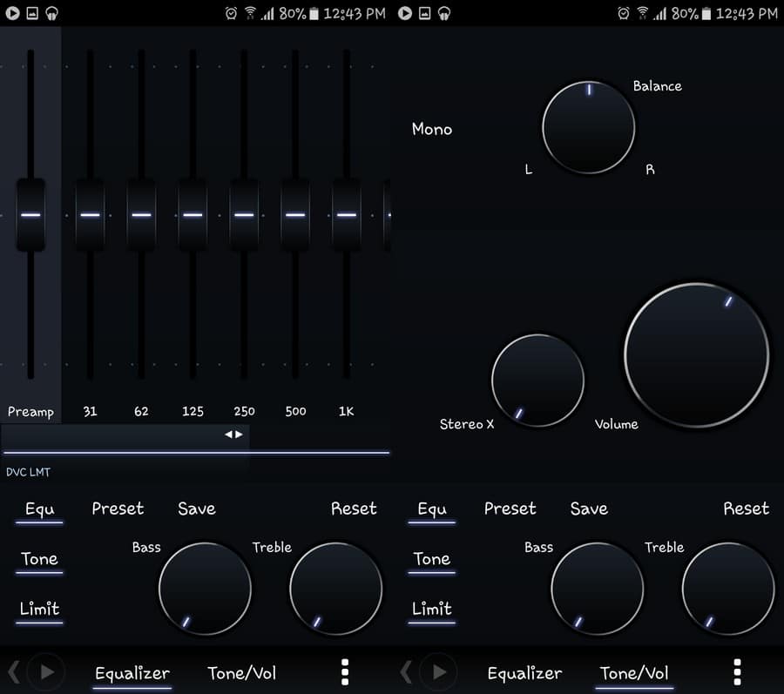
Task: Tap the play button in the bottom bar
Action: [45, 671]
